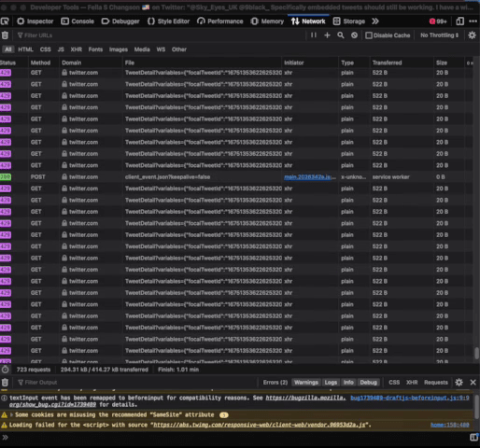
Task: Filter network requests by XHR
Action: (x=77, y=49)
